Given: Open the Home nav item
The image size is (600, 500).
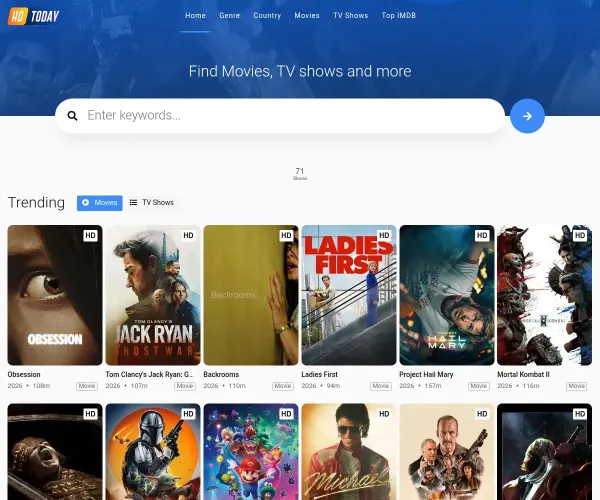Looking at the screenshot, I should point(196,15).
